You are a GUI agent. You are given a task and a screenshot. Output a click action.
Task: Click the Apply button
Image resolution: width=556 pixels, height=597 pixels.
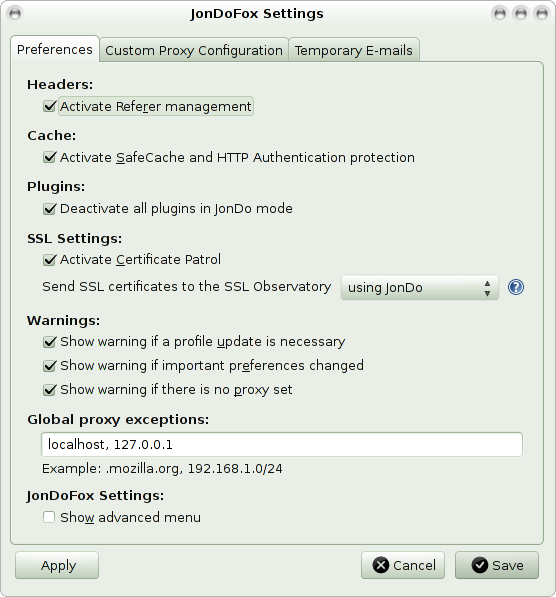coord(57,565)
